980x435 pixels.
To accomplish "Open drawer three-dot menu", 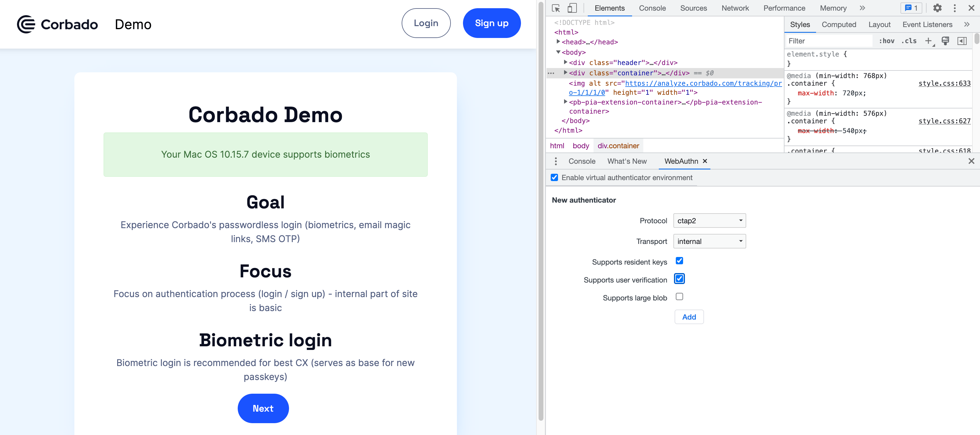I will point(556,161).
